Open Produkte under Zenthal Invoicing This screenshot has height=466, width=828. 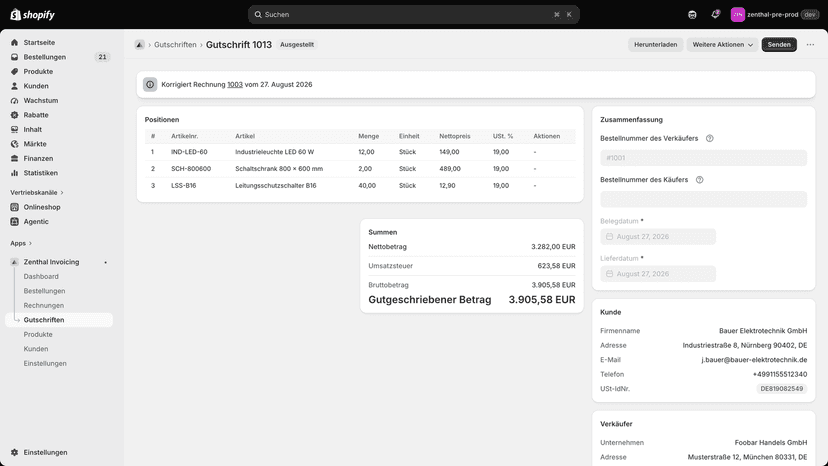point(38,334)
